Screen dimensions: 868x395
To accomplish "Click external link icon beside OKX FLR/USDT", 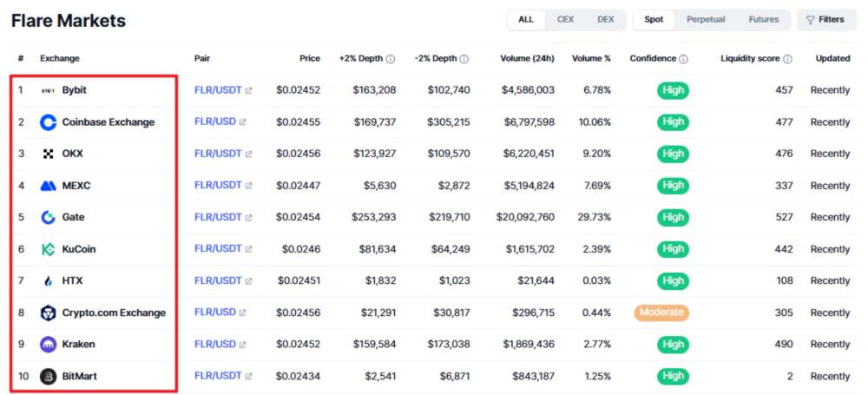I will click(248, 154).
